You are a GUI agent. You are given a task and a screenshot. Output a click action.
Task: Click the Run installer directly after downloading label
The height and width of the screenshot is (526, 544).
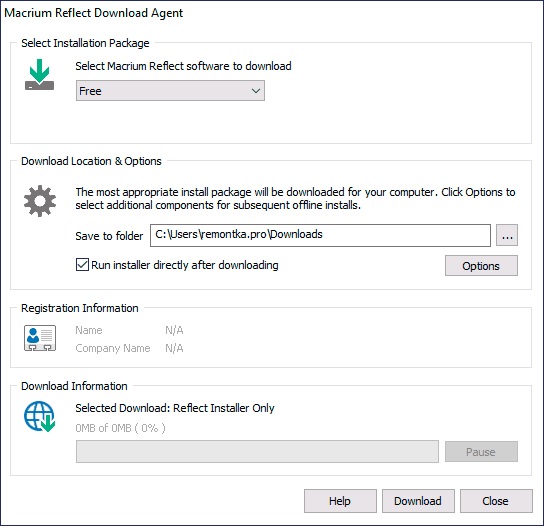pyautogui.click(x=185, y=265)
